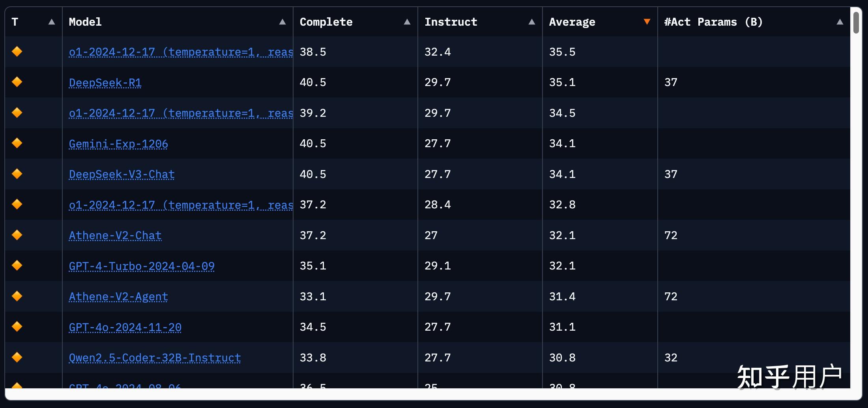The image size is (868, 408).
Task: Select the Average value 31.4
Action: tap(562, 297)
